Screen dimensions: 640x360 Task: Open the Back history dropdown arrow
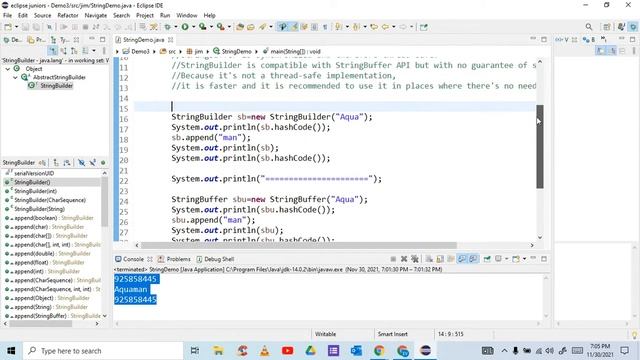(x=393, y=27)
